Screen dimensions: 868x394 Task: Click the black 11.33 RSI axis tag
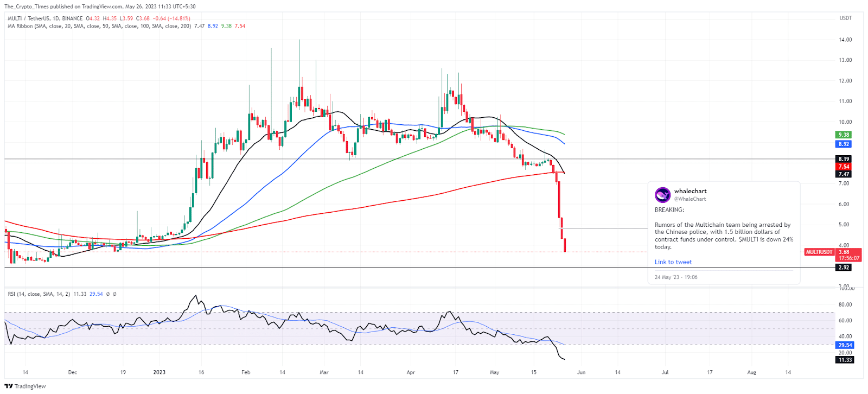click(845, 360)
